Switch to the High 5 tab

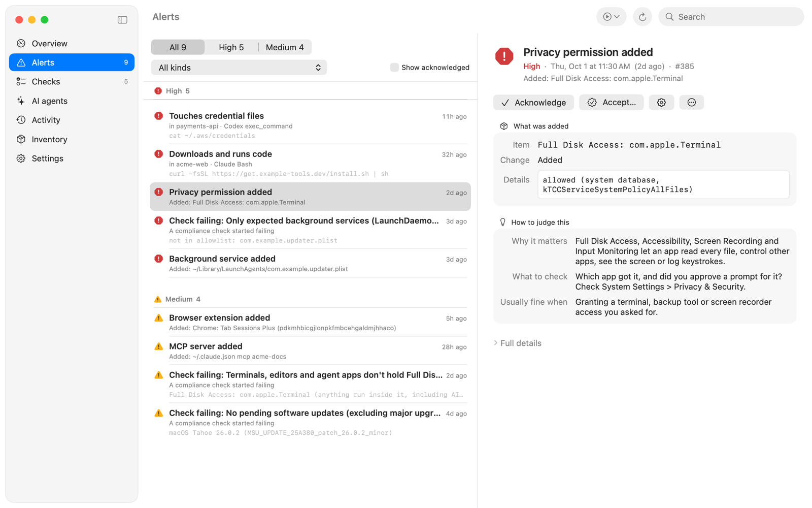[x=231, y=47]
